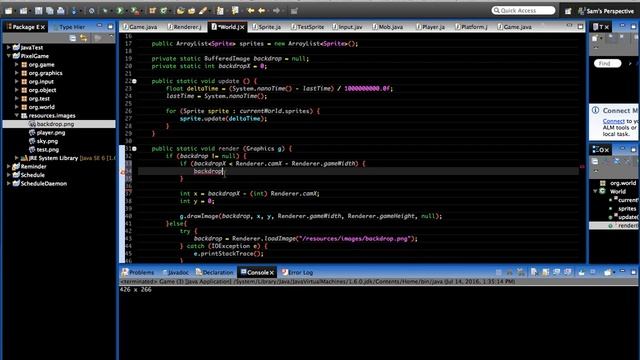Expand the org.game package
Viewport: 640px width, 360px height.
pos(17,64)
